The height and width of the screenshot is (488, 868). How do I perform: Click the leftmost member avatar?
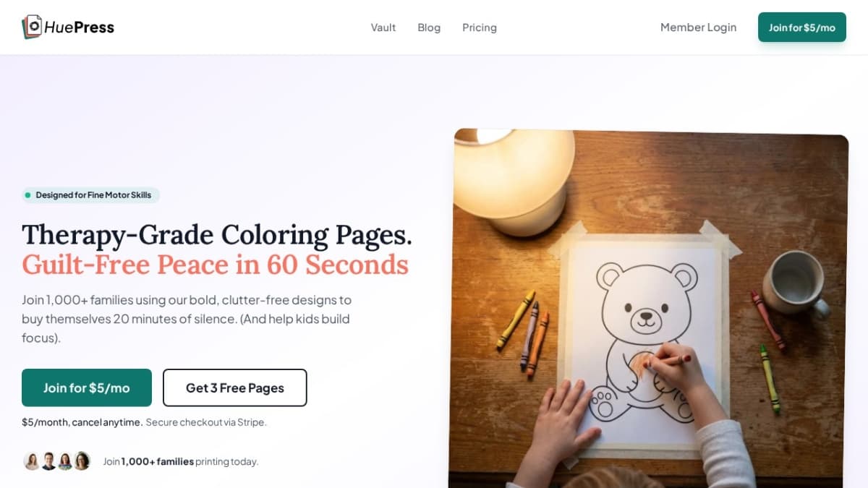coord(32,461)
